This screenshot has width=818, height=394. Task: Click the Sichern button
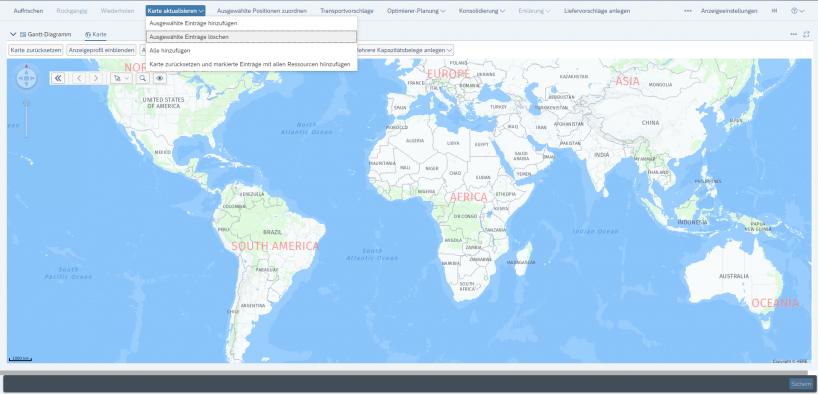coord(801,384)
